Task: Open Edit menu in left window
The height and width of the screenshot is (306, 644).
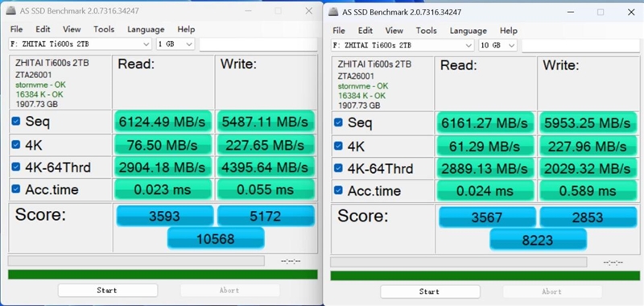Action: click(43, 29)
